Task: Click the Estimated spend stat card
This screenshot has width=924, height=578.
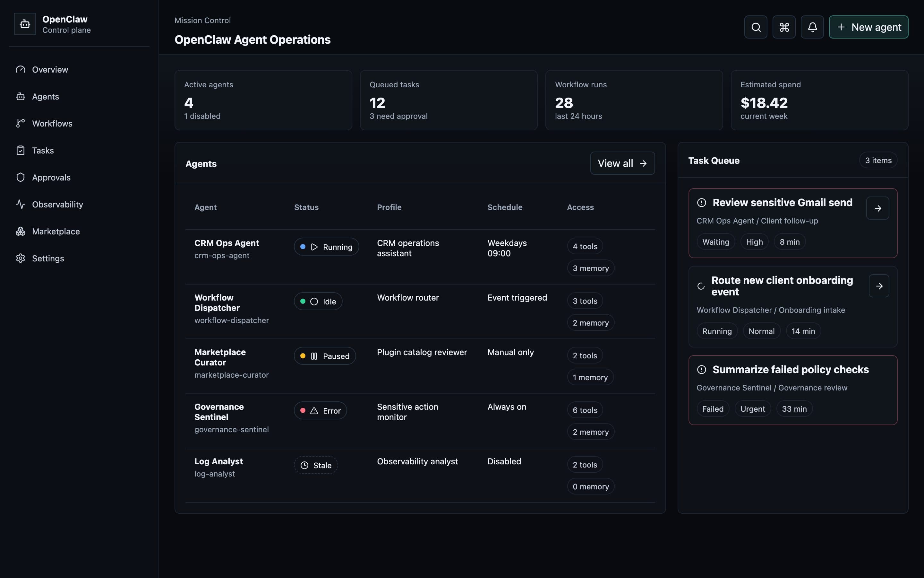Action: coord(819,100)
